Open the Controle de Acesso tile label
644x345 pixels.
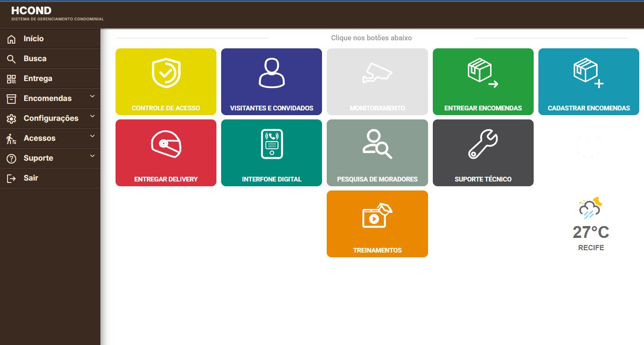166,108
